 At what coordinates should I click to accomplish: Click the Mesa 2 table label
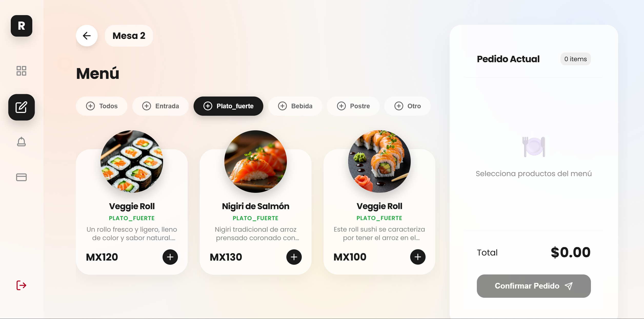point(129,36)
